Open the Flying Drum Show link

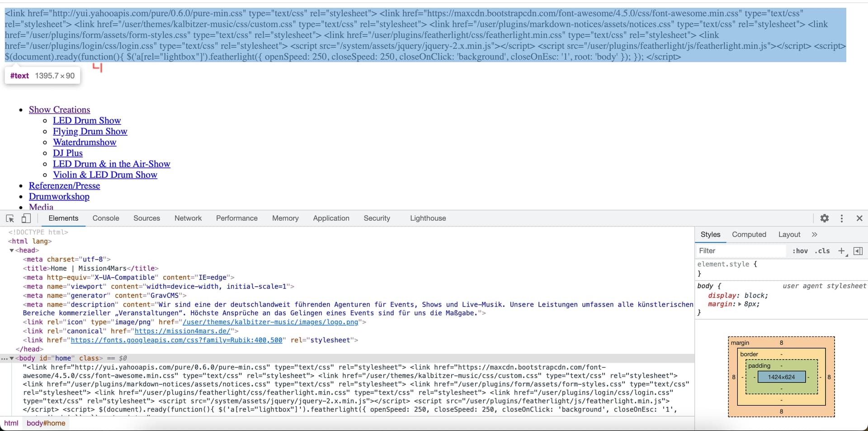90,131
